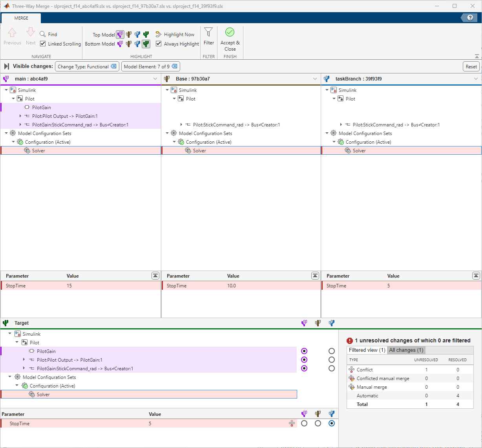Click StopTime value 5 in taskBranch pane
This screenshot has height=448, width=482.
click(389, 286)
